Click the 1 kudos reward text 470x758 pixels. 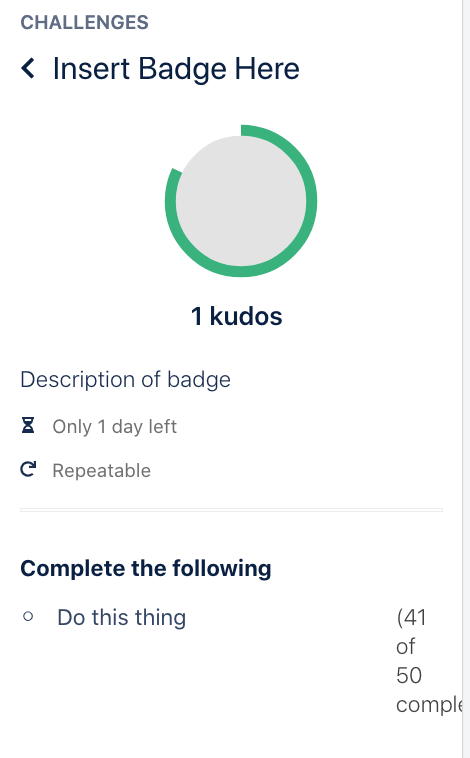coord(236,316)
